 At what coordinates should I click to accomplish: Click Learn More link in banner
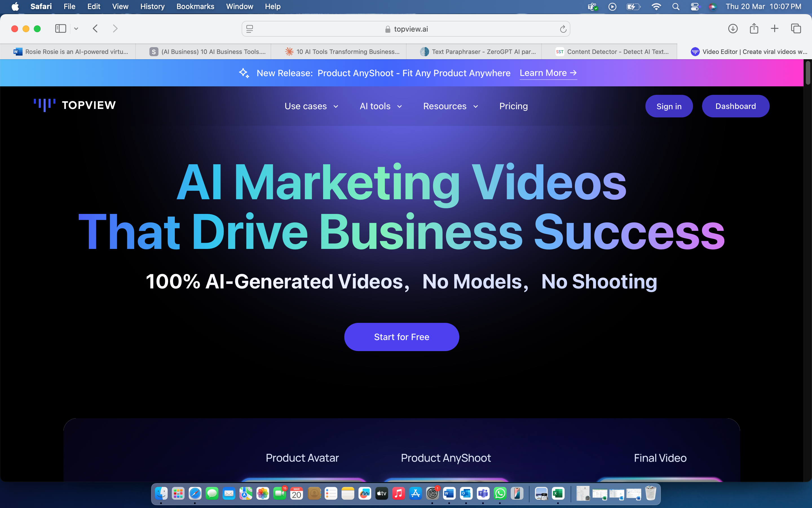(548, 73)
